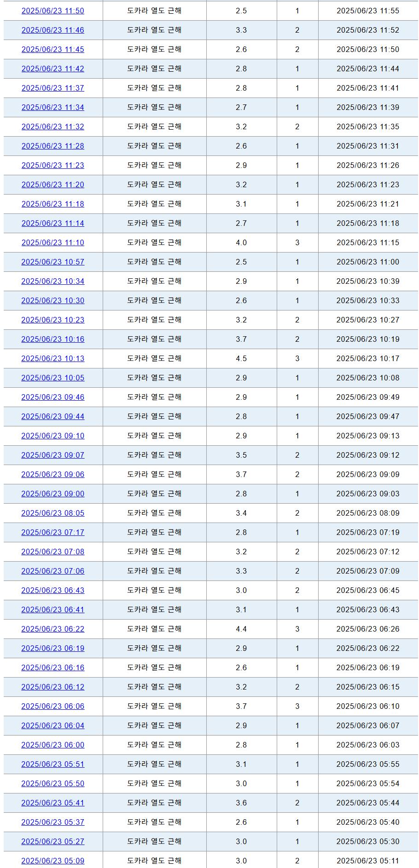
Task: Open earthquake entry dated 2025/06/23 11:37
Action: tap(53, 88)
